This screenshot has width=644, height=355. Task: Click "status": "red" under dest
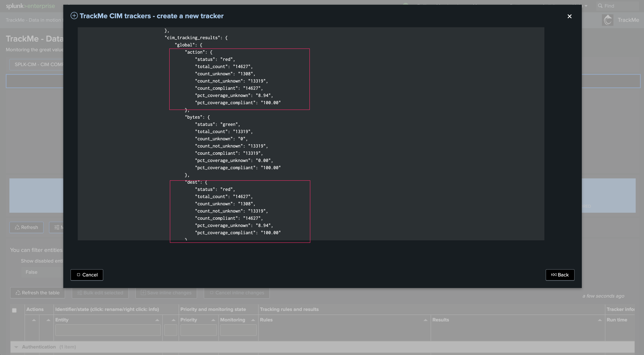(x=215, y=189)
